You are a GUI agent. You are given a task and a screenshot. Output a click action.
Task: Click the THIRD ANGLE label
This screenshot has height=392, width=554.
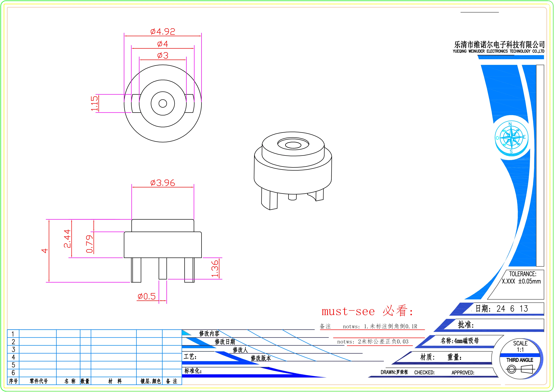tap(520, 360)
